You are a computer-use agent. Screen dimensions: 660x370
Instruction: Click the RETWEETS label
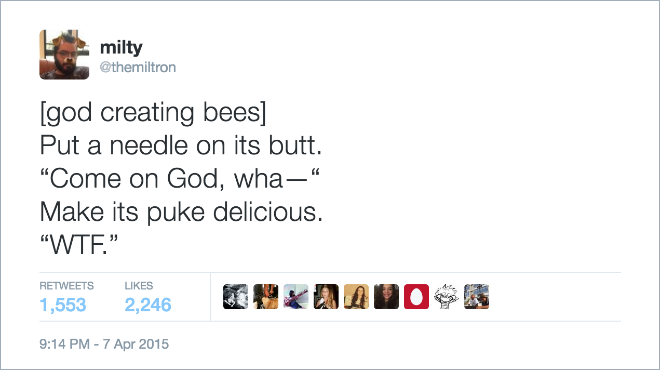[x=67, y=285]
